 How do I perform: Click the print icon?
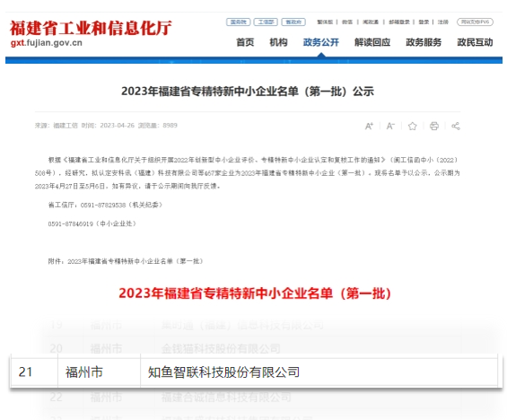pos(434,127)
